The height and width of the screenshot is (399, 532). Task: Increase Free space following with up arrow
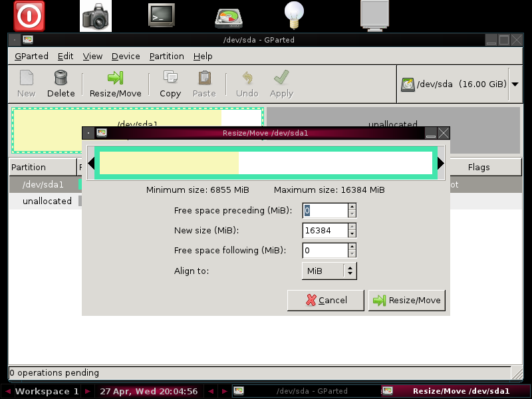[x=352, y=247]
